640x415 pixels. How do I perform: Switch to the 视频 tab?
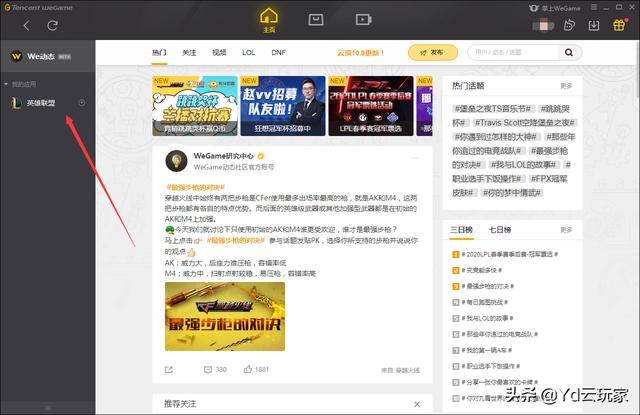pos(219,52)
